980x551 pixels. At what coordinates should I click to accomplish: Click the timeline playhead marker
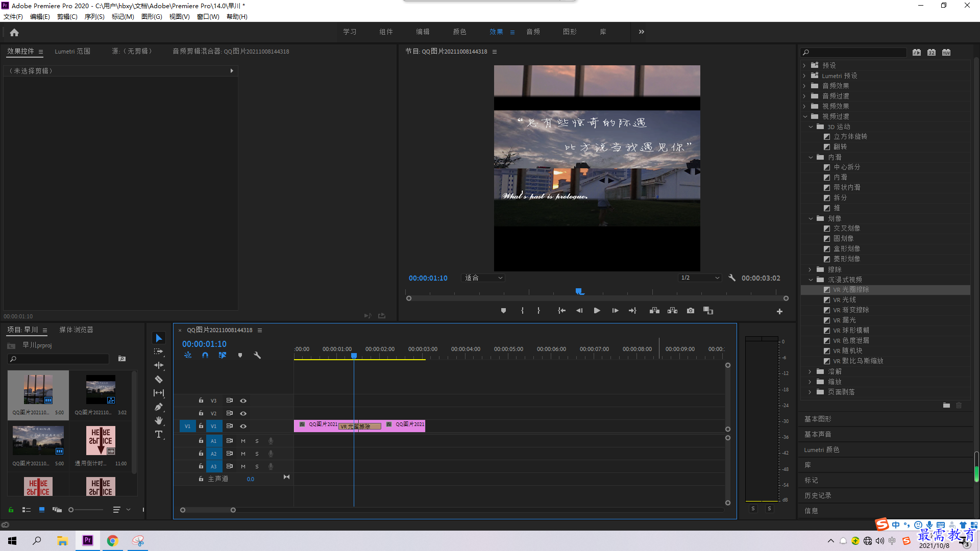click(354, 356)
